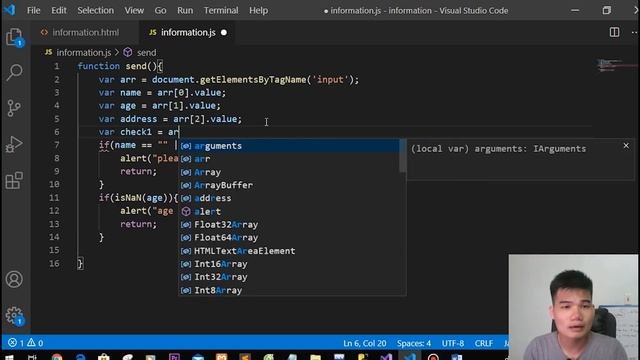Click the VS Code logo icon
The height and width of the screenshot is (360, 640).
[x=9, y=10]
